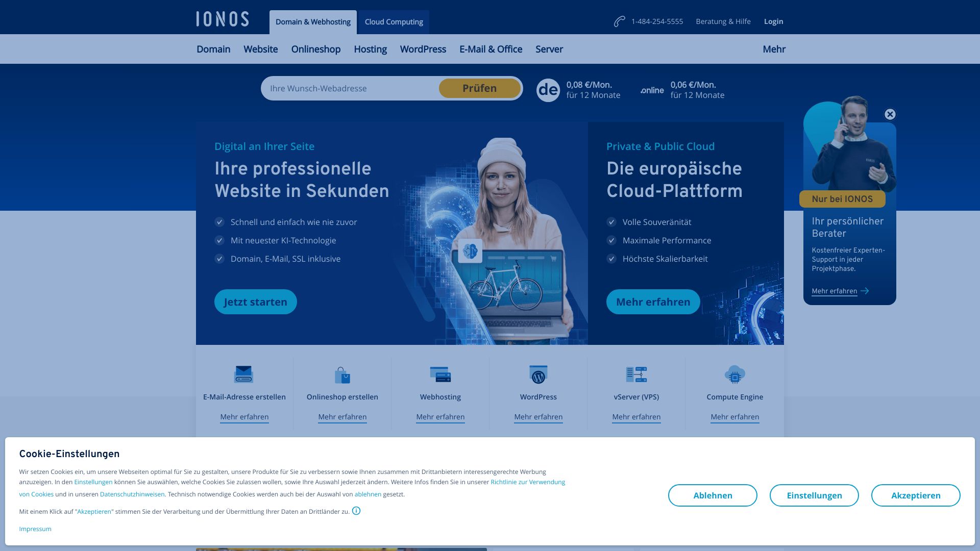980x551 pixels.
Task: Click the Jetzt starten button
Action: (x=255, y=302)
